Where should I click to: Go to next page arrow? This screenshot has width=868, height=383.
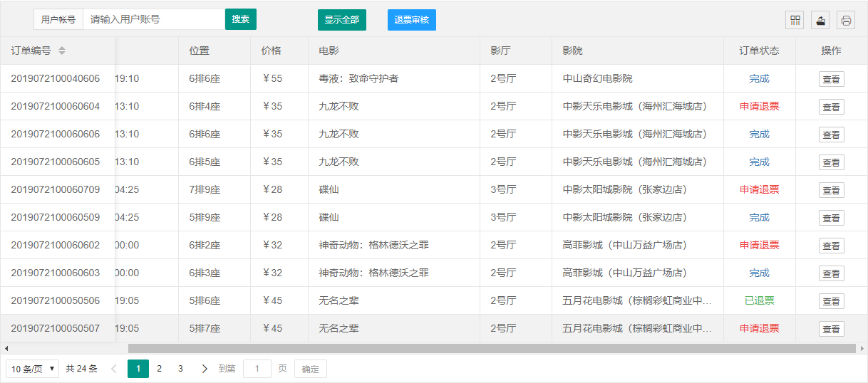205,369
